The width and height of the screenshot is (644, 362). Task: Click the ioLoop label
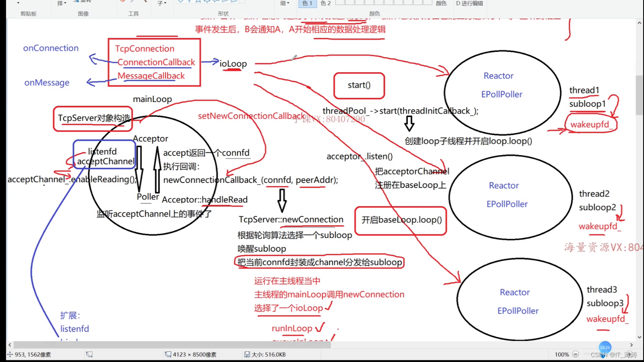click(233, 64)
